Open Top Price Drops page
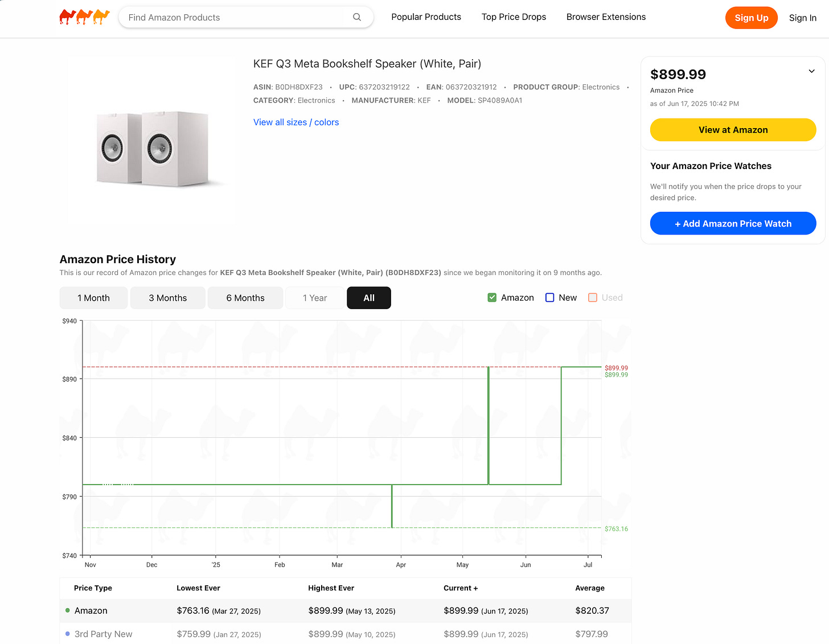This screenshot has height=644, width=829. [514, 17]
